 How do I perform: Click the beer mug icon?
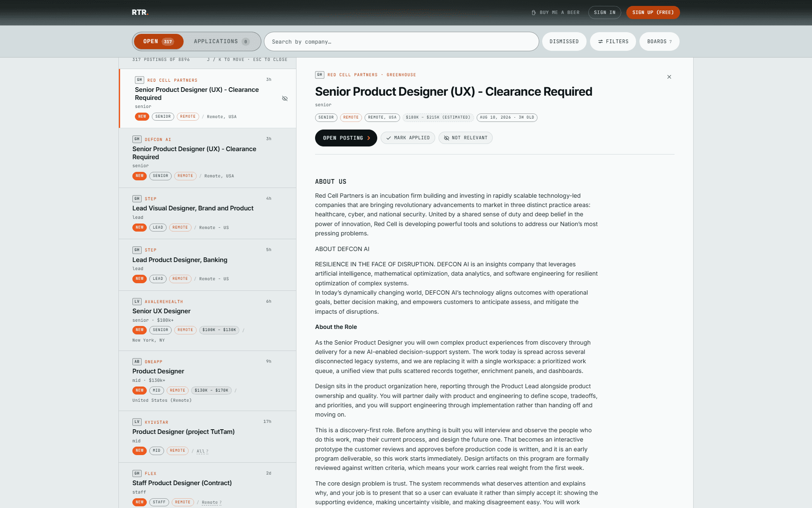(x=534, y=13)
